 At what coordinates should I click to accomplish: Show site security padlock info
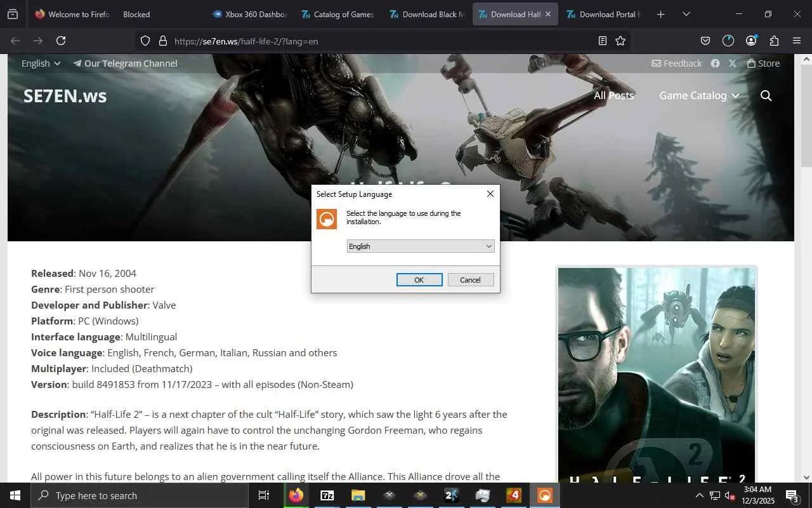(162, 41)
